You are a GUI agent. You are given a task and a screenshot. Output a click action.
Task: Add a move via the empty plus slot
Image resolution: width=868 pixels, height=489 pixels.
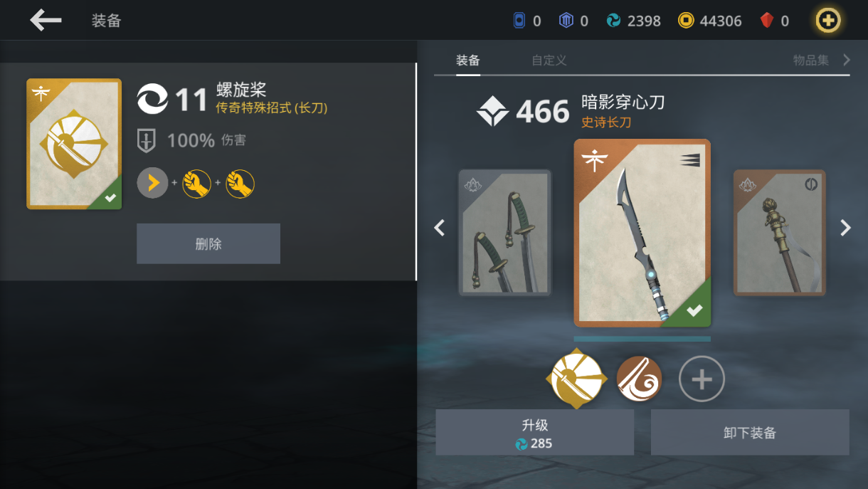coord(702,379)
